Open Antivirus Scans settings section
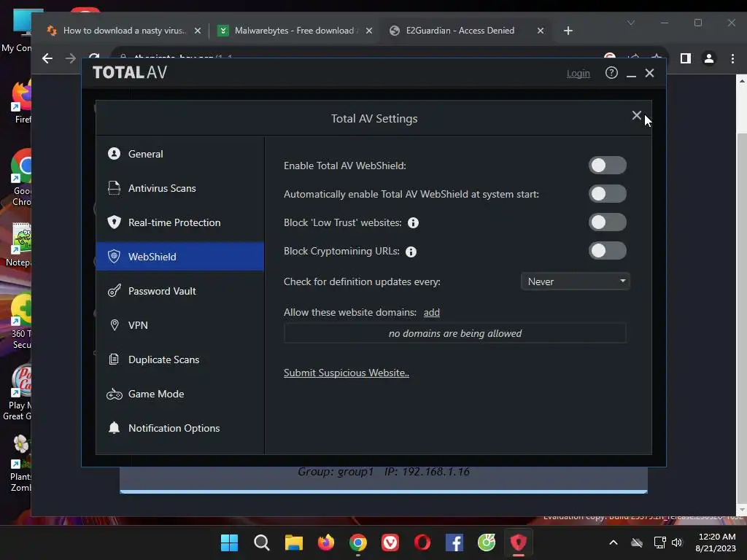This screenshot has height=560, width=747. (179, 188)
